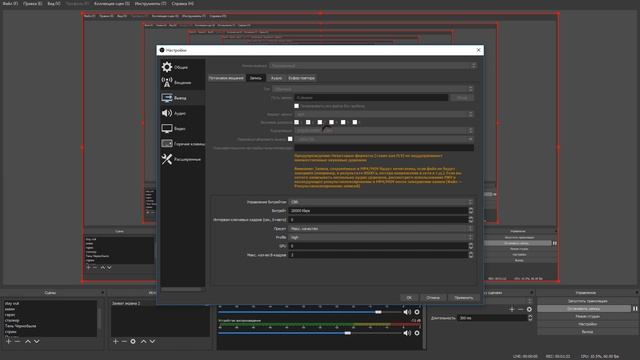640x360 pixels.
Task: Click the recording path input field
Action: pyautogui.click(x=371, y=98)
